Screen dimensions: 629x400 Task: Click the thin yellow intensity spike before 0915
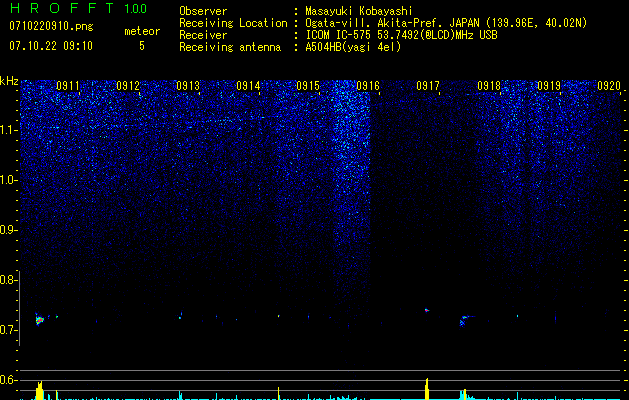(x=278, y=393)
